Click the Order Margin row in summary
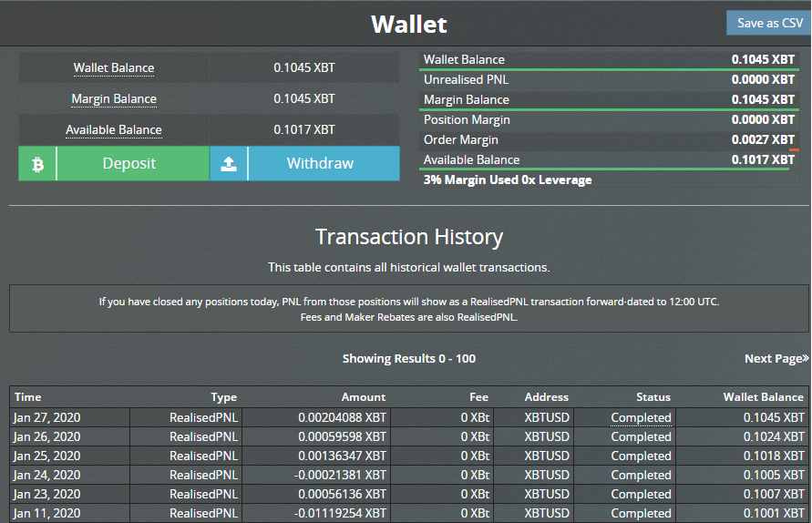 [x=608, y=139]
